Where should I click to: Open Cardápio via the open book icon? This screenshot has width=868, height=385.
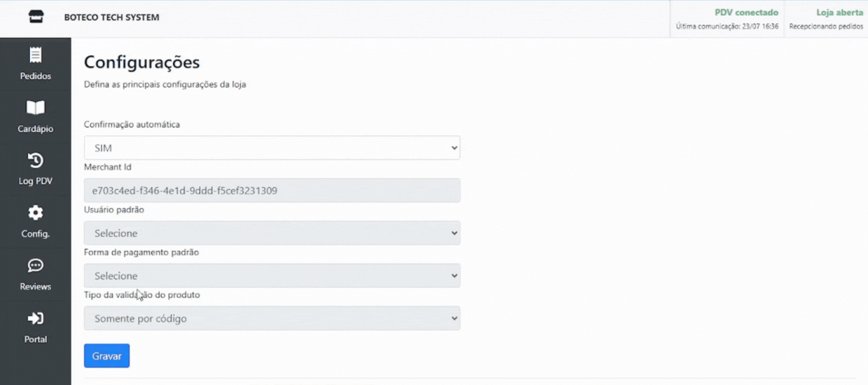(x=36, y=108)
